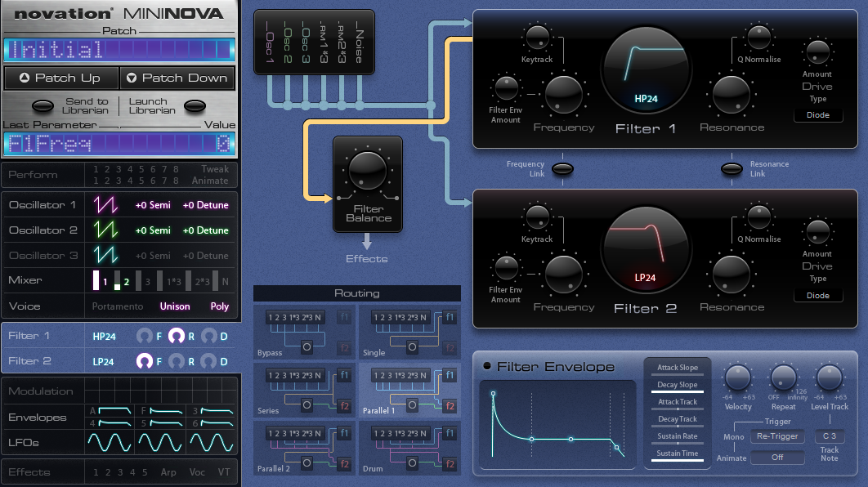Adjust the Filter Balance knob

click(x=367, y=171)
